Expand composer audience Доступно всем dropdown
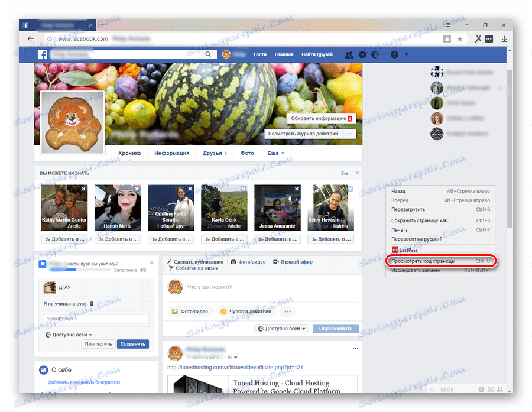 [281, 329]
